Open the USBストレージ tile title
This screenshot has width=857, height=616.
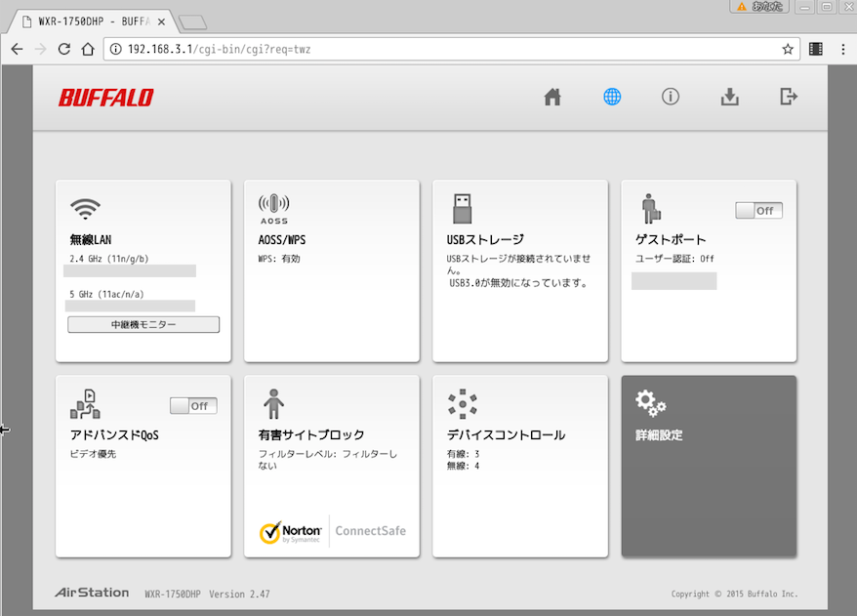[x=485, y=239]
